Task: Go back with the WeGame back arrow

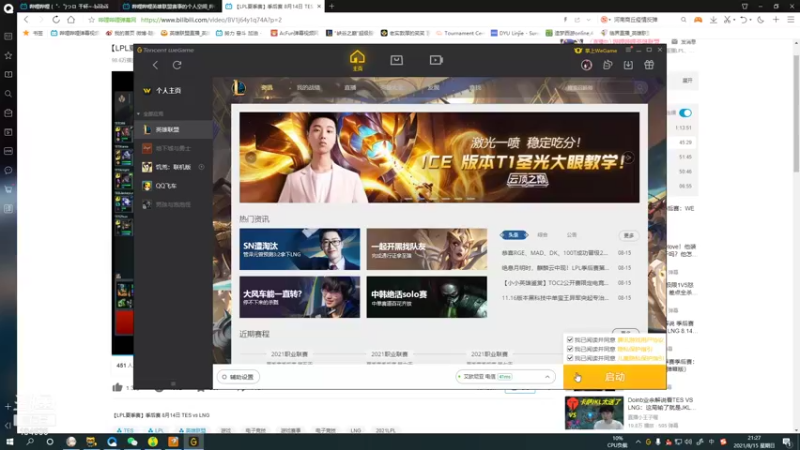Action: tap(155, 65)
